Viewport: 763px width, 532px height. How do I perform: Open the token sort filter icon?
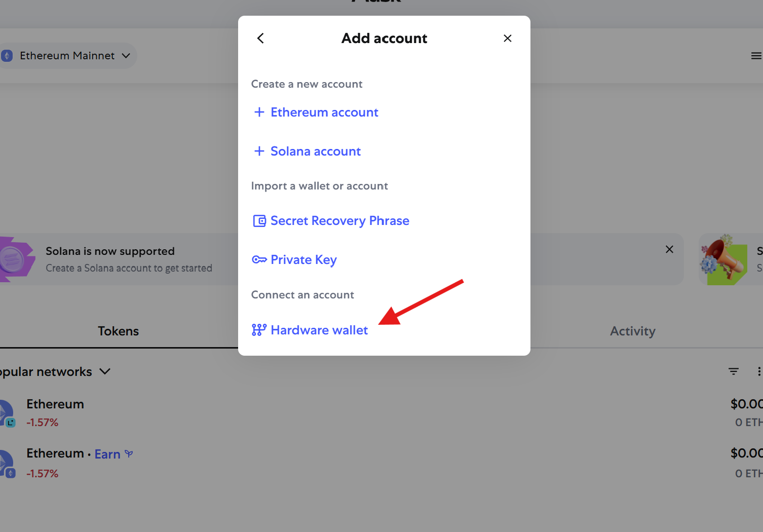click(734, 371)
